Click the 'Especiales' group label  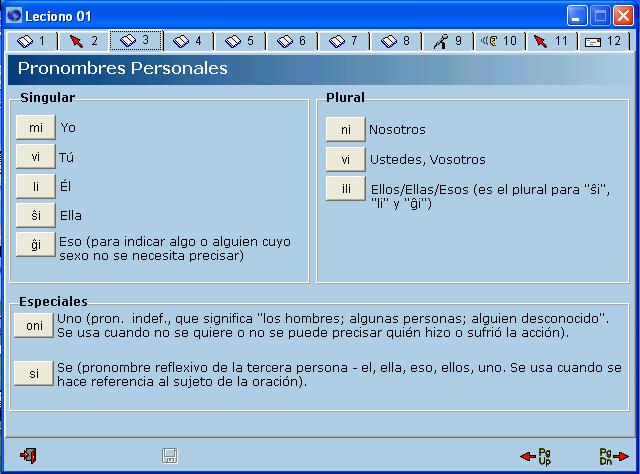[x=53, y=301]
